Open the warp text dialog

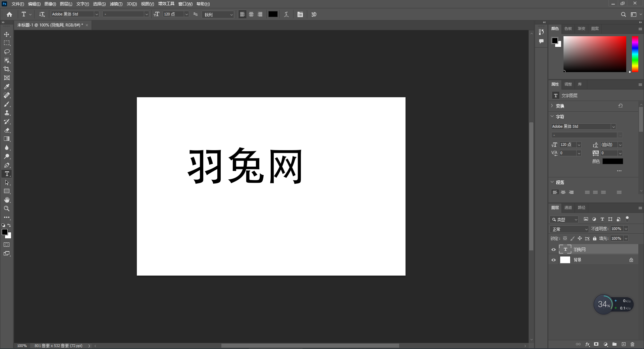pyautogui.click(x=286, y=14)
